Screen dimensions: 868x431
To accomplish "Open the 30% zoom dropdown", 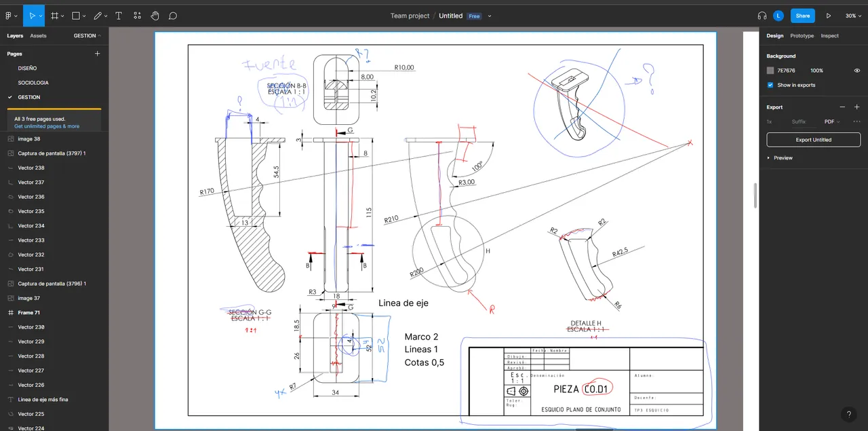I will [x=853, y=16].
